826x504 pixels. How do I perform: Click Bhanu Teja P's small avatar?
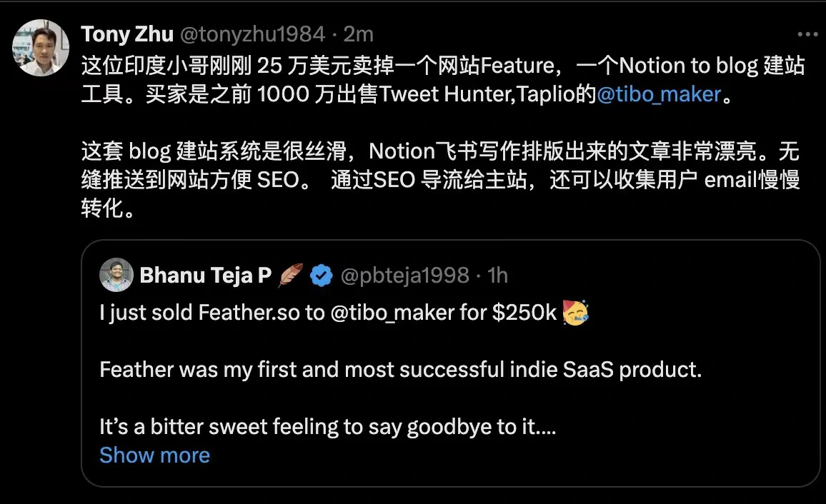pyautogui.click(x=116, y=275)
